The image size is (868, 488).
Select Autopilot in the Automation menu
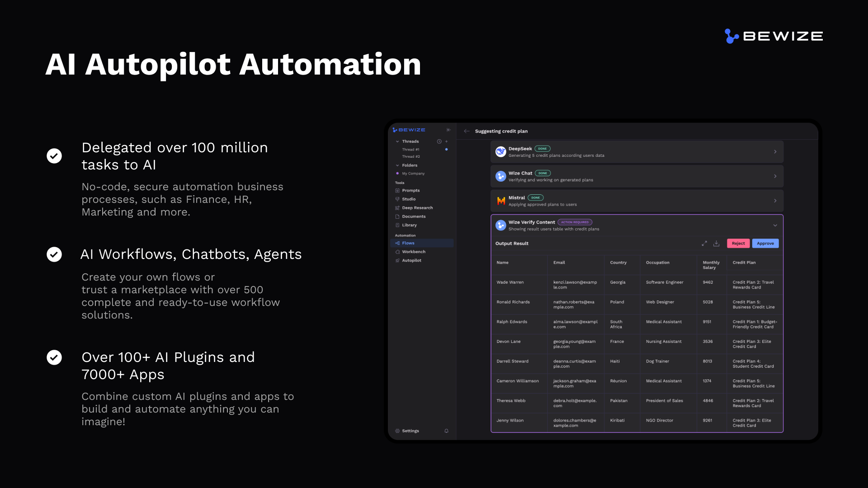[x=411, y=261]
